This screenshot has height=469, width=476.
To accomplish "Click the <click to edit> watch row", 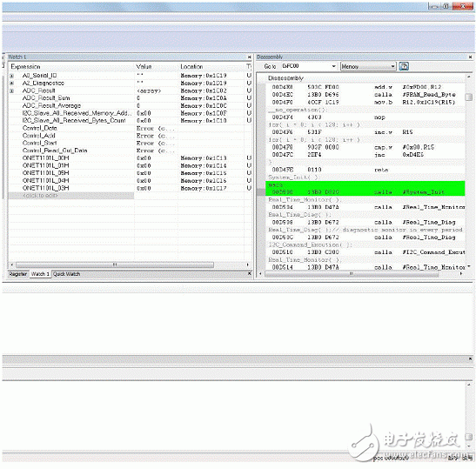I will 71,196.
